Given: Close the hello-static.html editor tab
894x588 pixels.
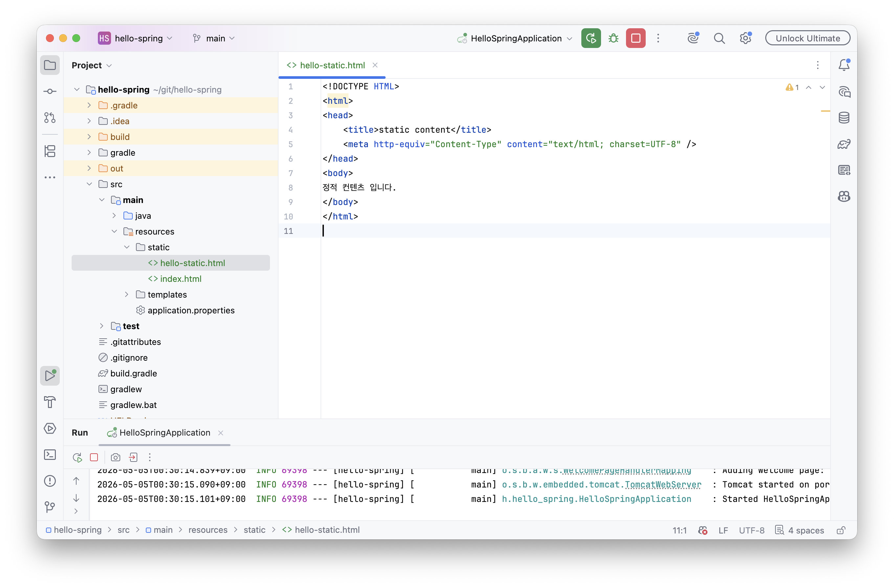Looking at the screenshot, I should point(374,65).
